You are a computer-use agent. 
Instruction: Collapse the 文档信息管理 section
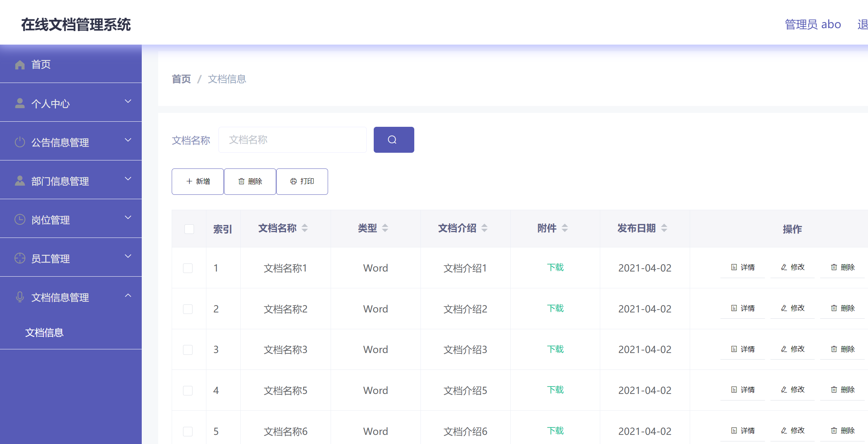pos(127,295)
